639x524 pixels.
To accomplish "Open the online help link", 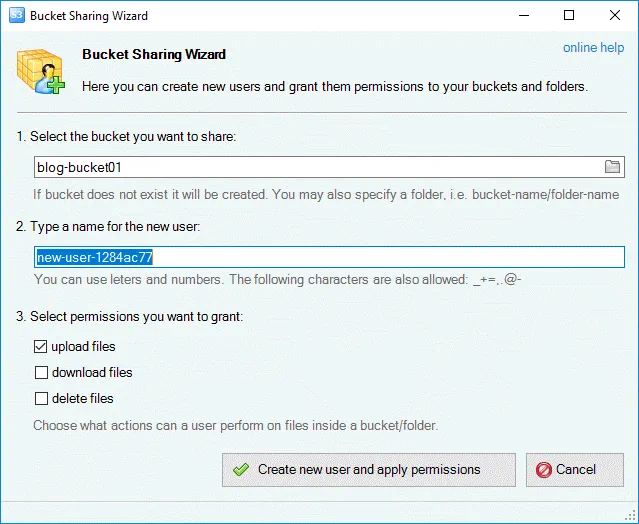I will [x=593, y=48].
